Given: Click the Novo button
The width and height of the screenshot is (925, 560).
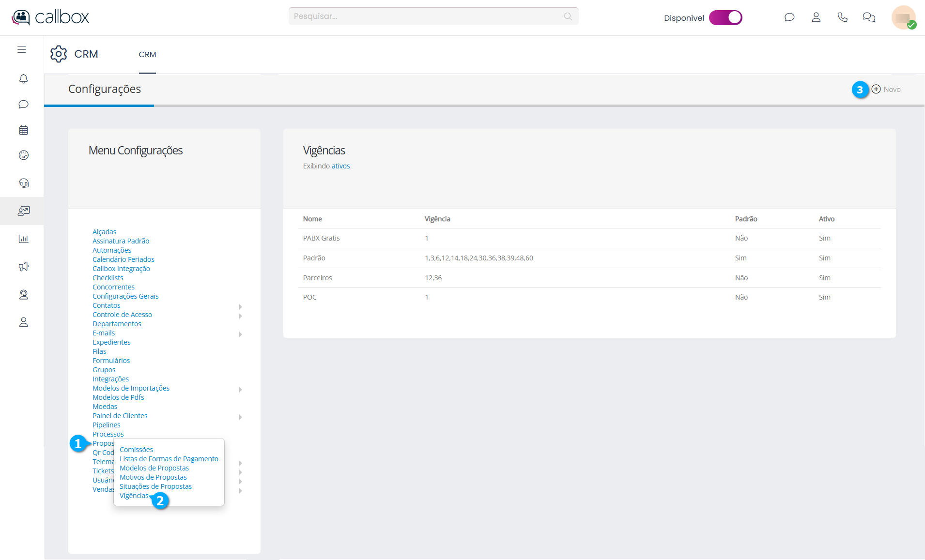Looking at the screenshot, I should tap(886, 90).
